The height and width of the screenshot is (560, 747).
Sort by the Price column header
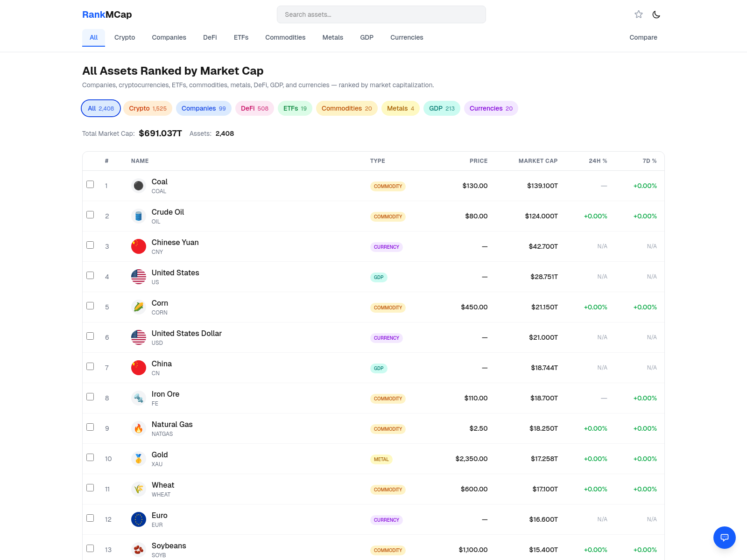tap(478, 161)
